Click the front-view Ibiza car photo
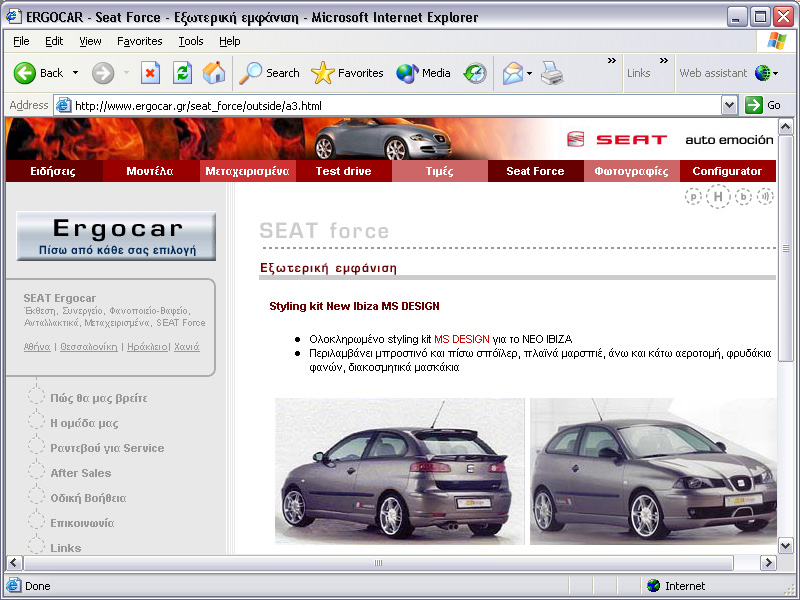800x600 pixels. [x=654, y=471]
